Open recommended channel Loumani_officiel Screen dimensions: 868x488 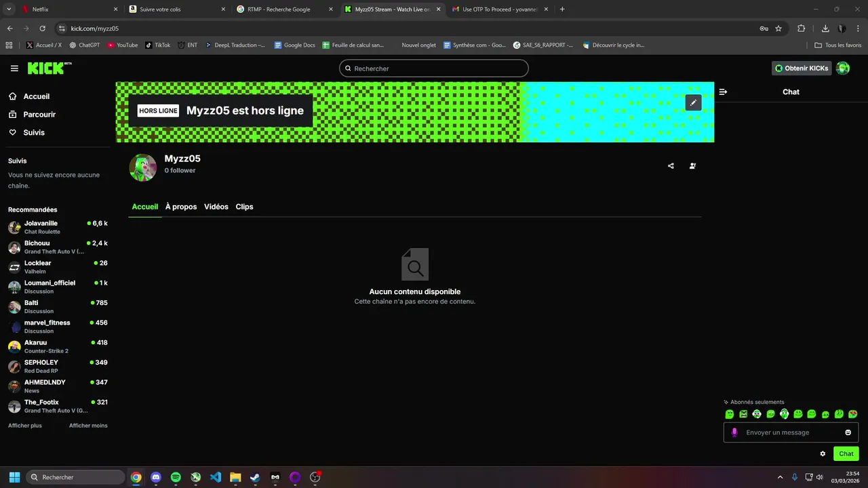point(58,287)
